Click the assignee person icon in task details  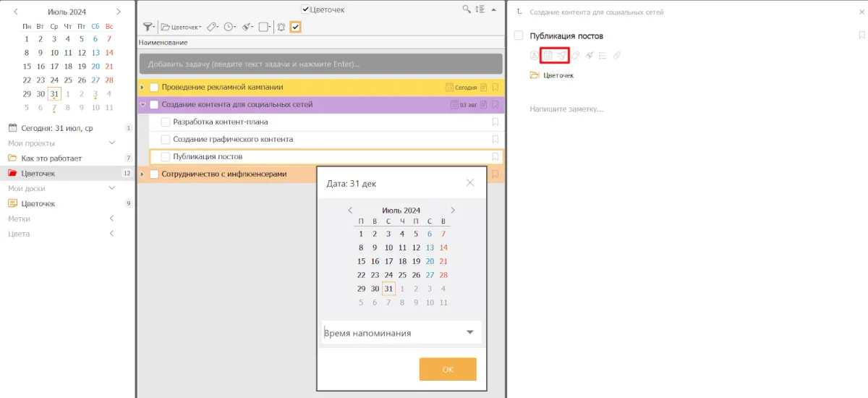coord(534,55)
